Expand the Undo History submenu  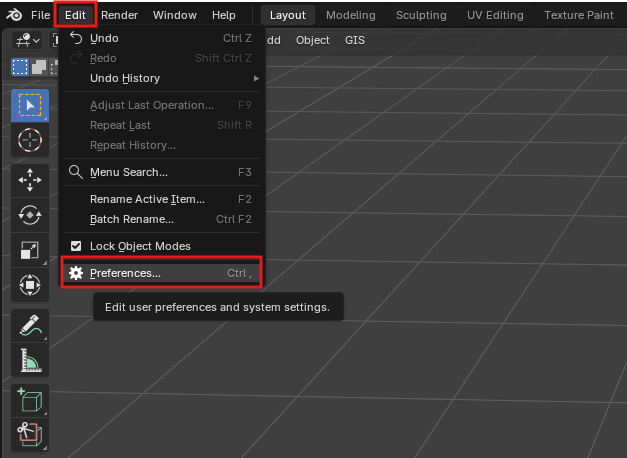coord(162,78)
